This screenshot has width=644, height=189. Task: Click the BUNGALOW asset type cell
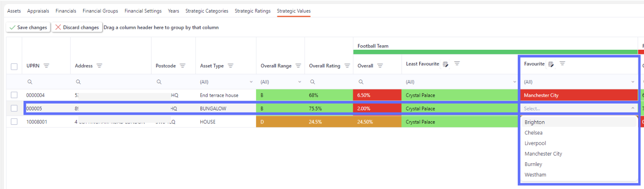tap(226, 109)
